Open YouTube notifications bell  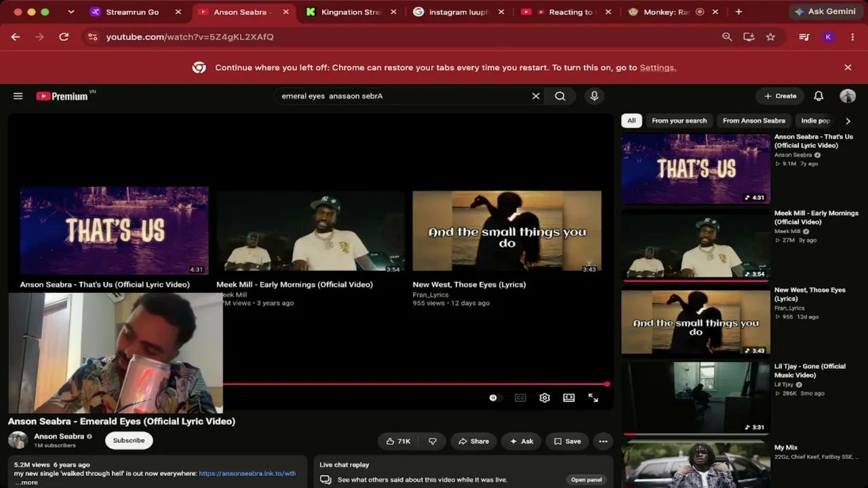(818, 96)
